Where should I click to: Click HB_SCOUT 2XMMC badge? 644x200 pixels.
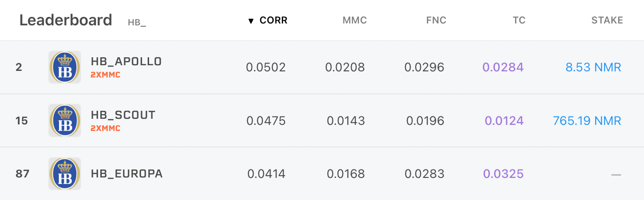click(x=105, y=129)
